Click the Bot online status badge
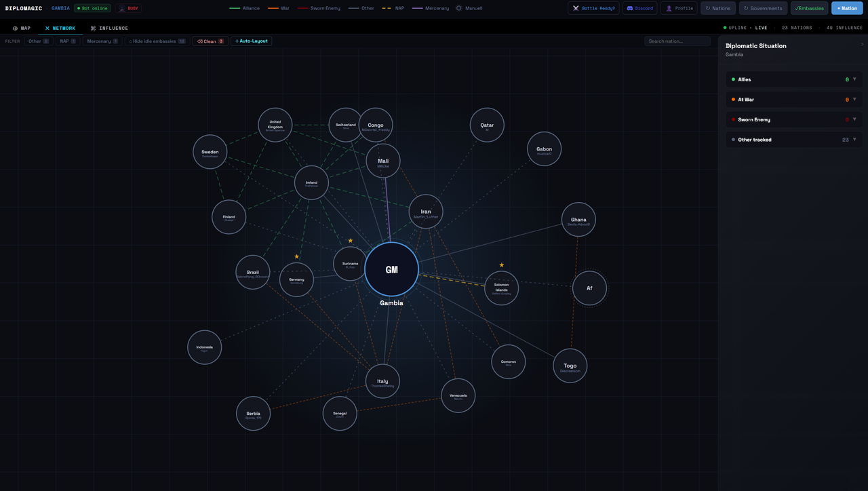868x491 pixels. click(x=92, y=8)
